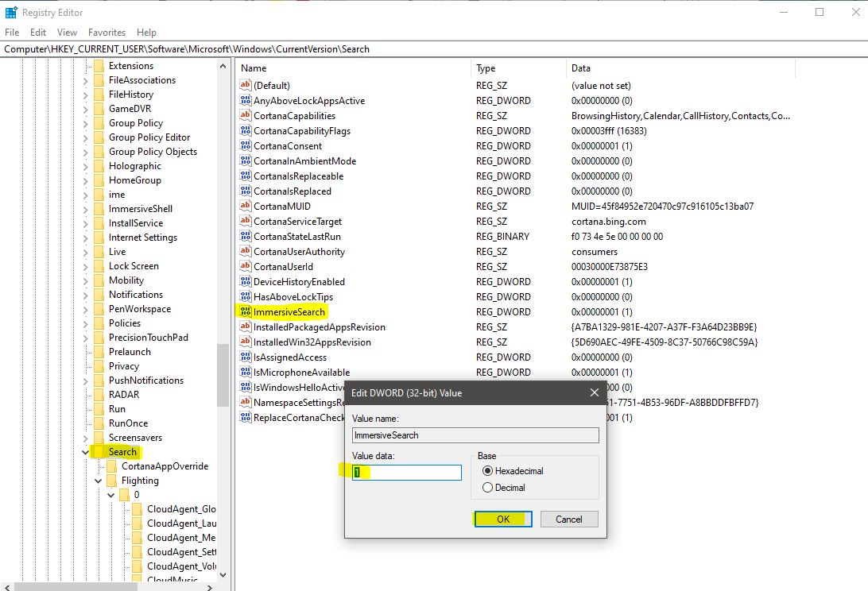Screen dimensions: 868x591
Task: Click the ab string icon beside CortanaMUID
Action: [x=245, y=206]
